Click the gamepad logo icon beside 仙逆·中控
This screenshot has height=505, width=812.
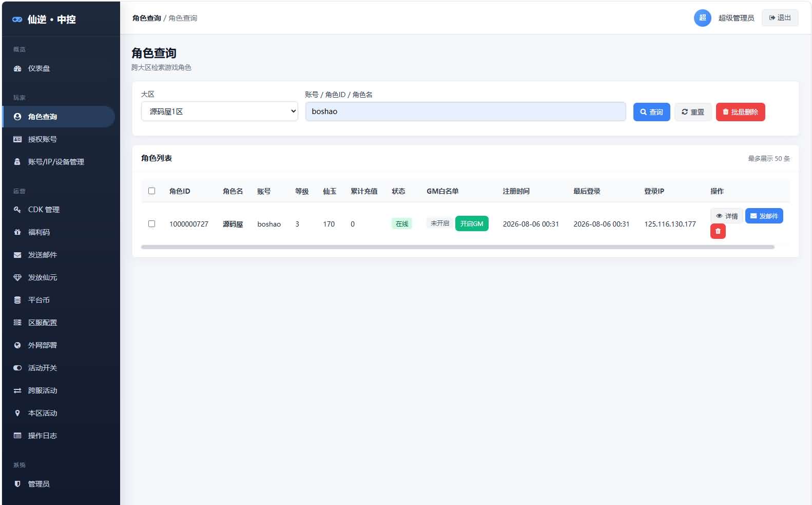(17, 20)
